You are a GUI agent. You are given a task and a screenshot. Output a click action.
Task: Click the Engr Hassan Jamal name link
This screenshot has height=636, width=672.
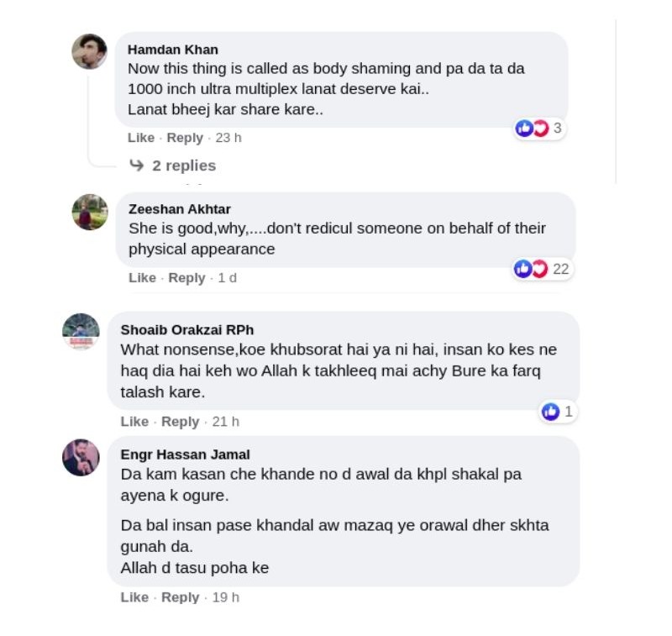185,455
